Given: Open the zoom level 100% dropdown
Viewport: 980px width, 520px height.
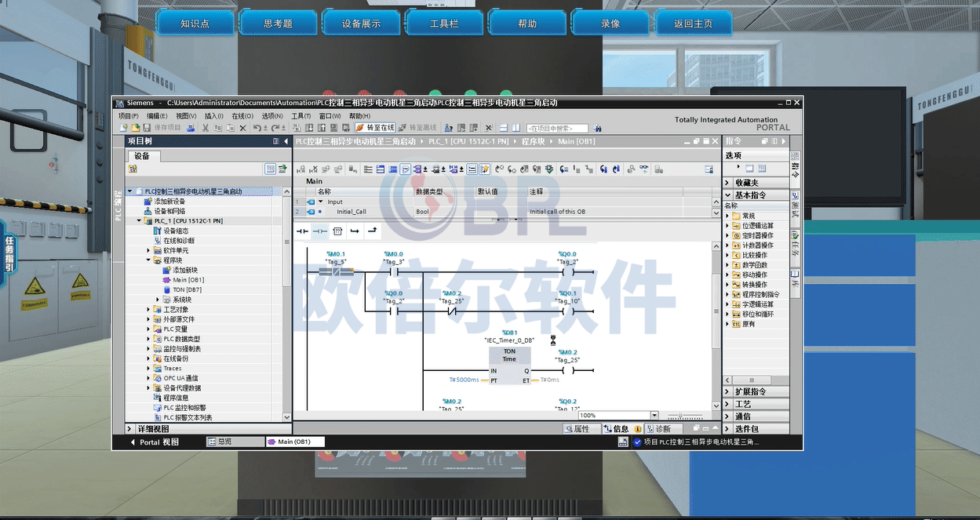Looking at the screenshot, I should tap(654, 416).
